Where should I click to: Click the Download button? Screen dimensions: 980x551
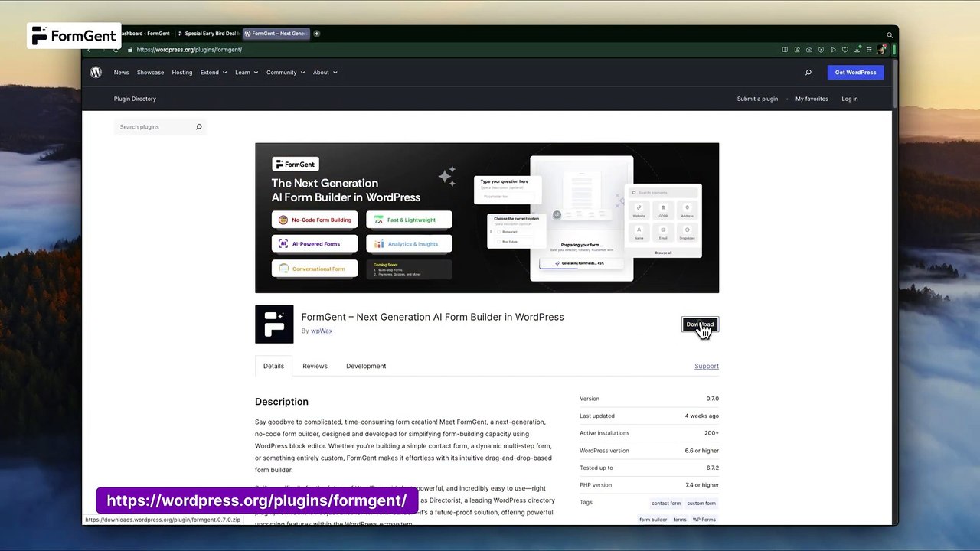point(700,324)
